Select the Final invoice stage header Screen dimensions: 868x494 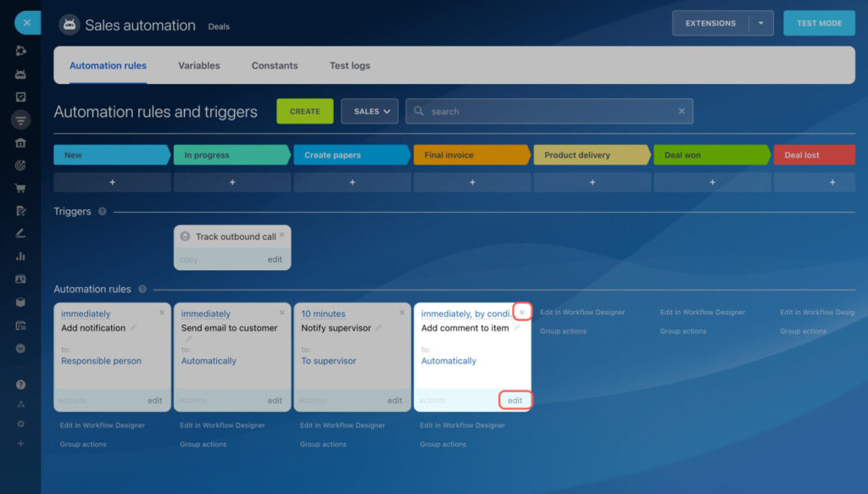[470, 155]
